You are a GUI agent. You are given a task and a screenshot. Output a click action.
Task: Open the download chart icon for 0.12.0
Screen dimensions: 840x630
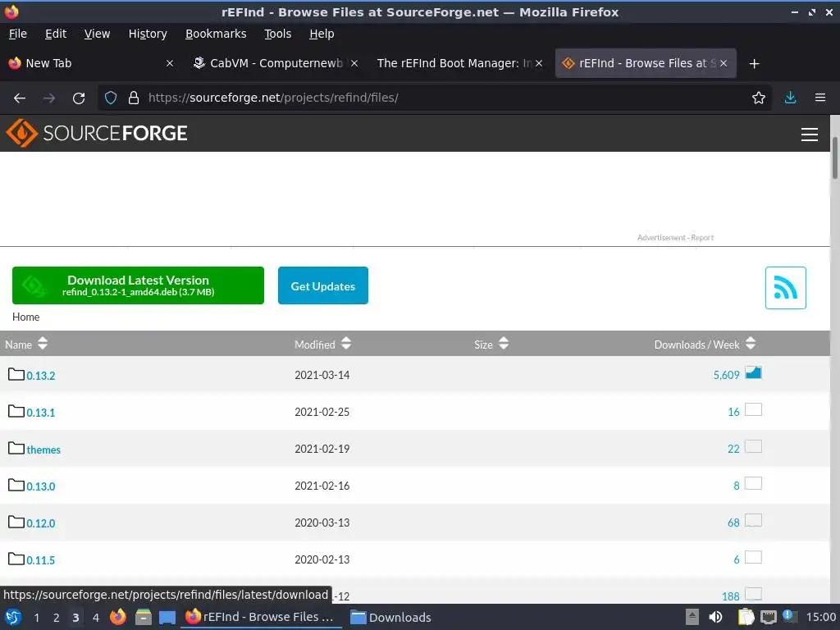coord(753,520)
